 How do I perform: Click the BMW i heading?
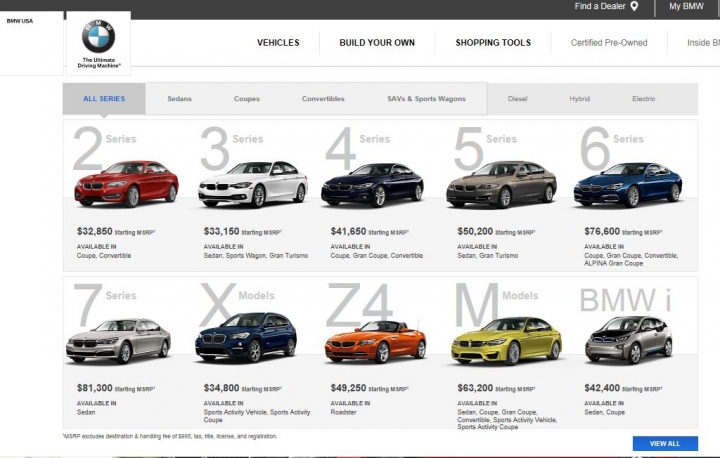point(625,300)
